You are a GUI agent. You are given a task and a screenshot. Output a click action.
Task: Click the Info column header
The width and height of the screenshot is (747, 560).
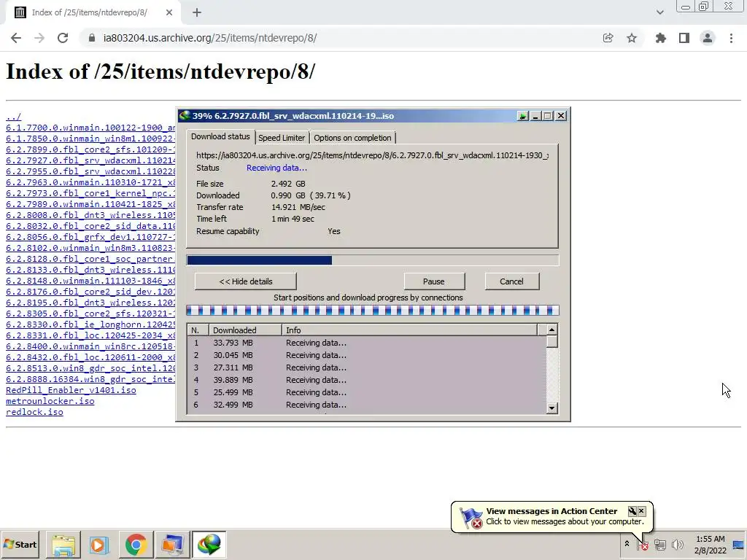(x=410, y=330)
